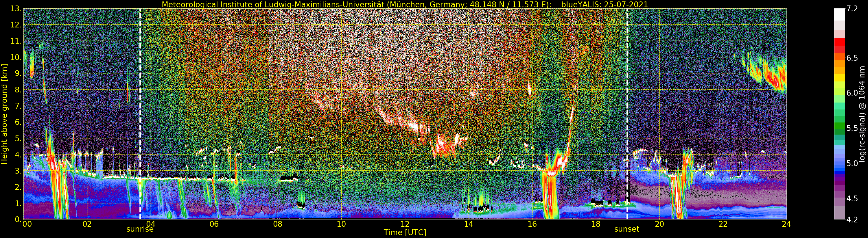Click the dashed white sunrise line

coord(140,114)
